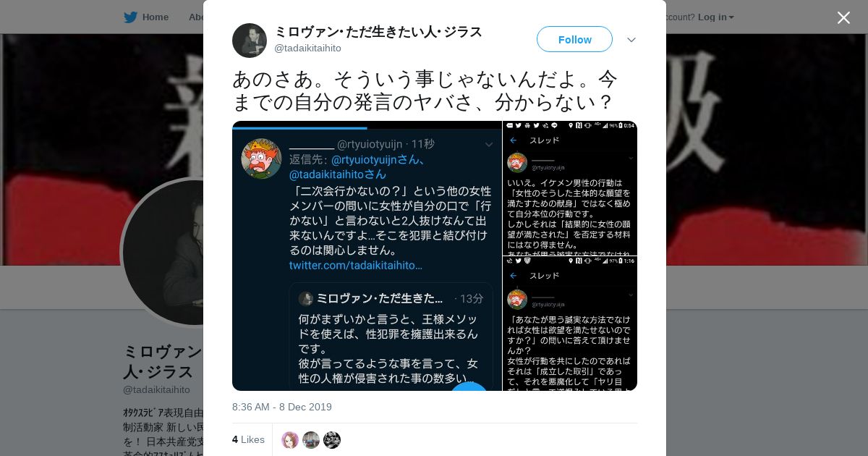View first liker's pink avatar
This screenshot has width=868, height=456.
tap(290, 440)
